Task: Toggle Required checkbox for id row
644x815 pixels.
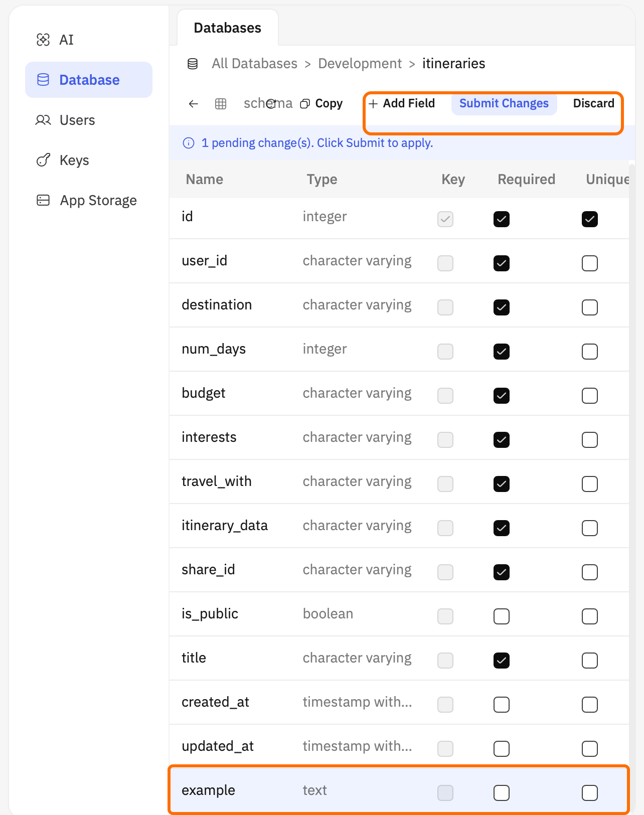Action: pyautogui.click(x=502, y=219)
